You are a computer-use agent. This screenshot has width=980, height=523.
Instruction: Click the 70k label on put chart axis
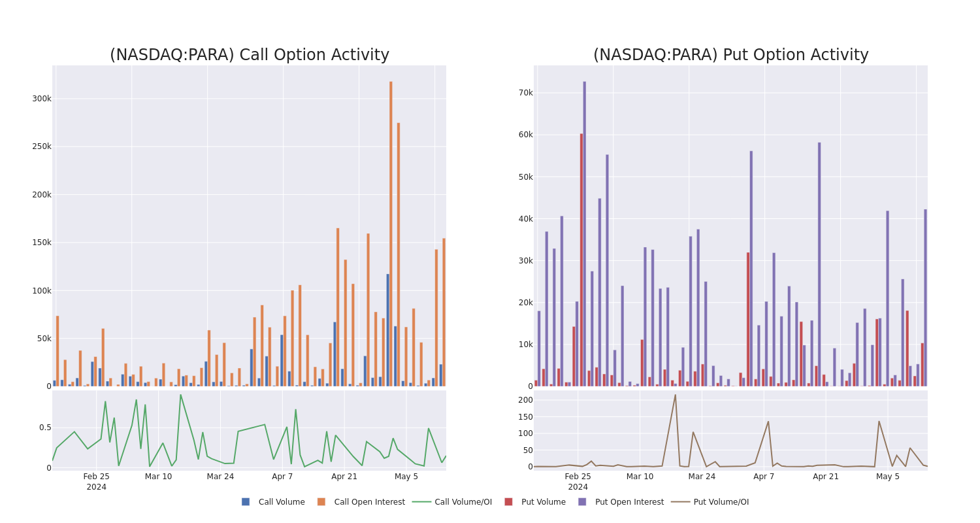(x=526, y=93)
